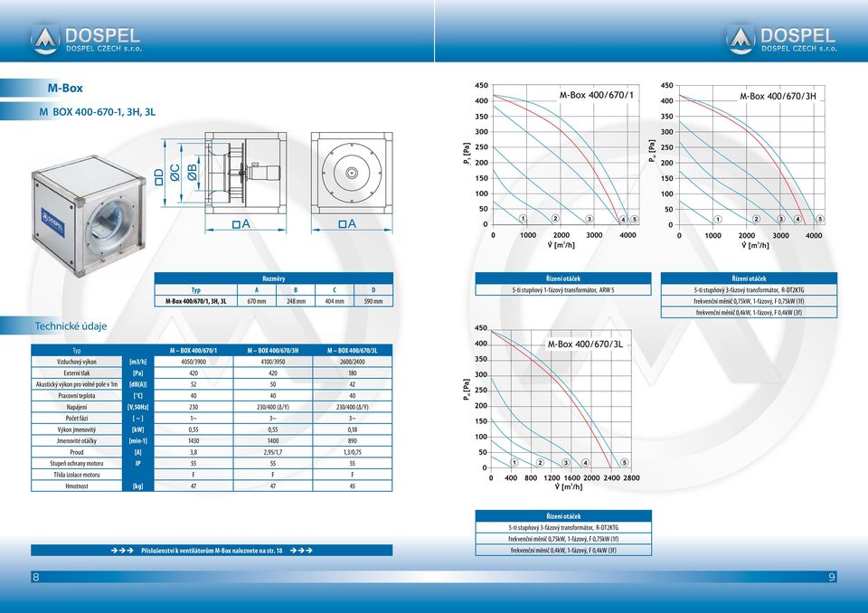868x613 pixels.
Task: Click the 'M-Box 400/670/3L' chart title
Action: click(585, 344)
